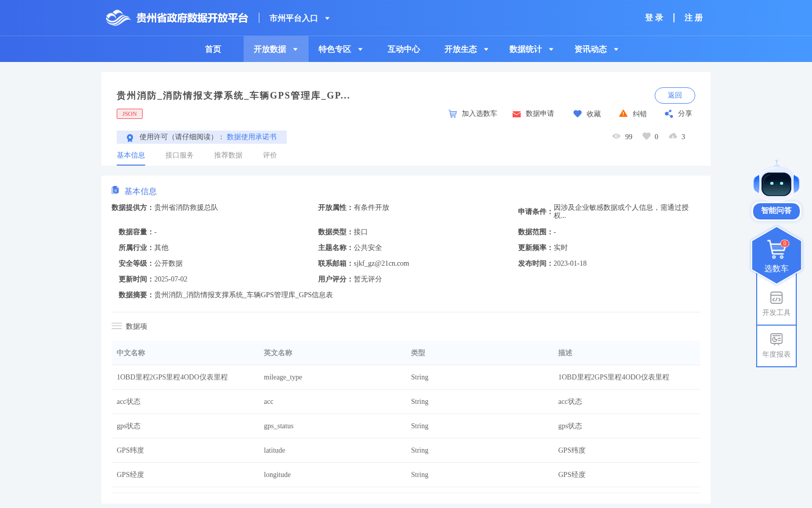The image size is (812, 508).
Task: Click the gps_status cell
Action: pos(279,426)
